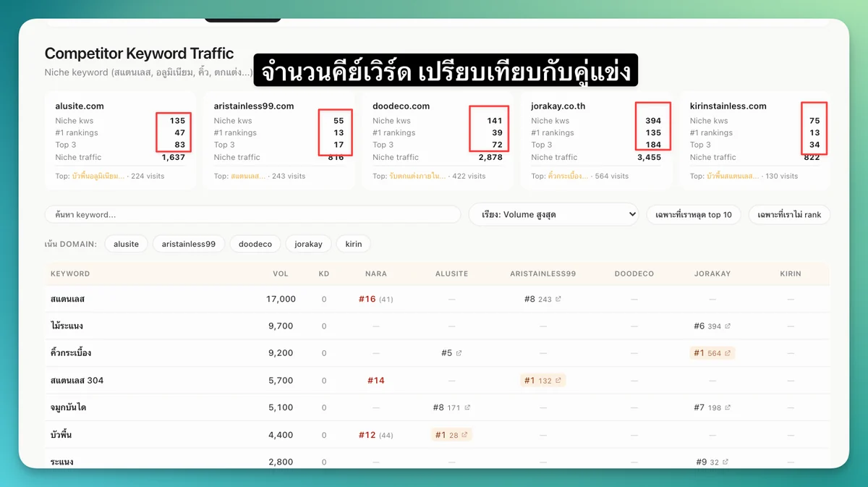Click external link icon beside alusite #8 171
868x487 pixels.
[467, 407]
